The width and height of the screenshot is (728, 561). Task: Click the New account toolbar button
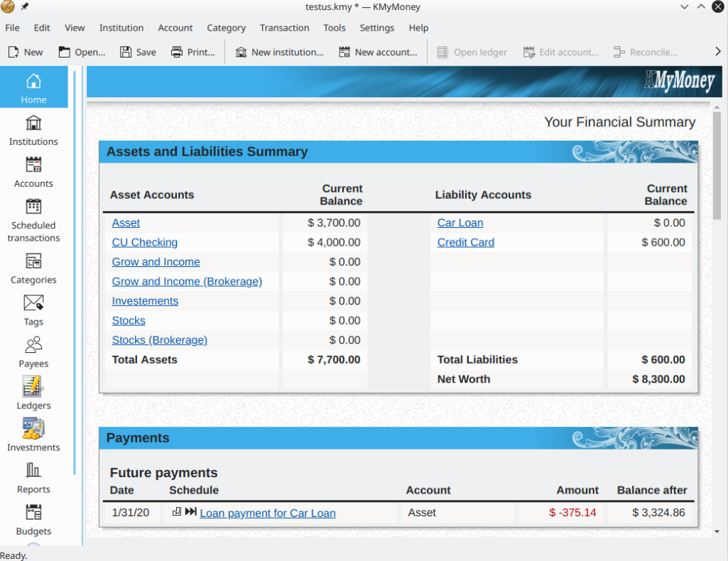pyautogui.click(x=378, y=52)
